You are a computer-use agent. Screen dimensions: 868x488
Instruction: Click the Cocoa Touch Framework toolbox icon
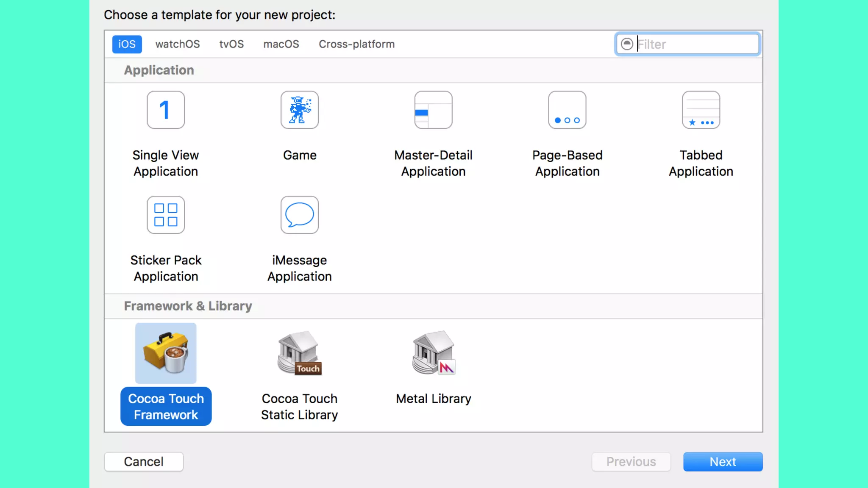[x=166, y=353]
